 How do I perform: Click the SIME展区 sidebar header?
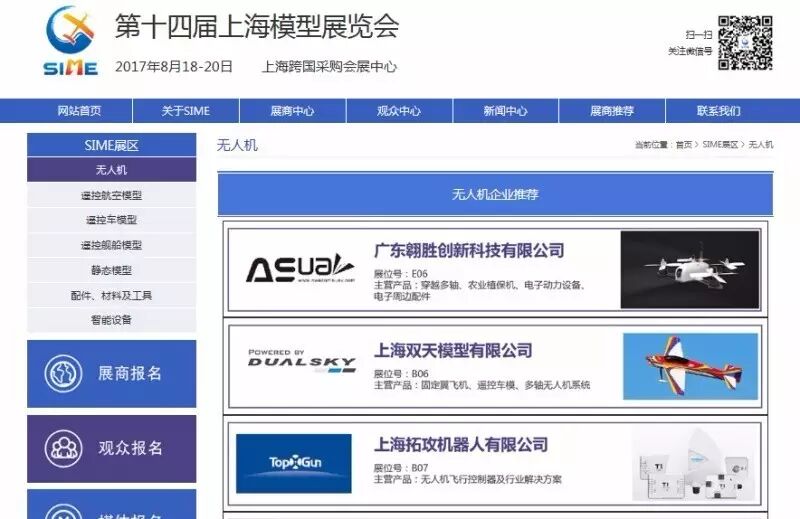click(x=111, y=145)
